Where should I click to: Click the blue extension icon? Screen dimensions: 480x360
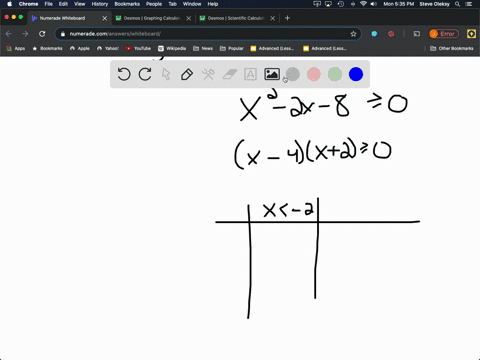point(374,34)
